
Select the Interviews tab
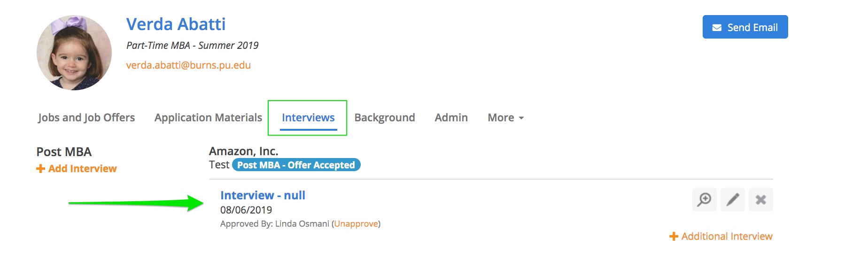point(308,118)
